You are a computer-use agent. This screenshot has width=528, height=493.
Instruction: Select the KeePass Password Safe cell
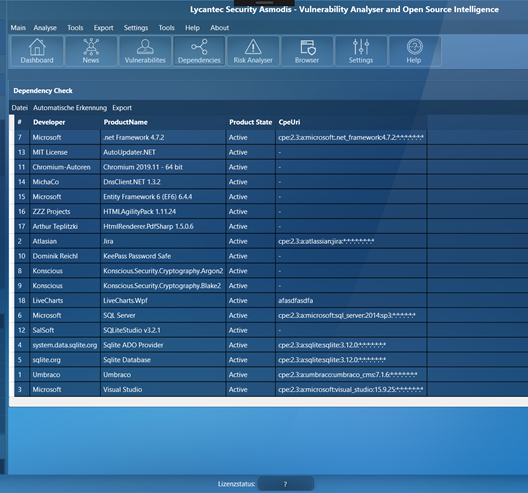[x=163, y=256]
